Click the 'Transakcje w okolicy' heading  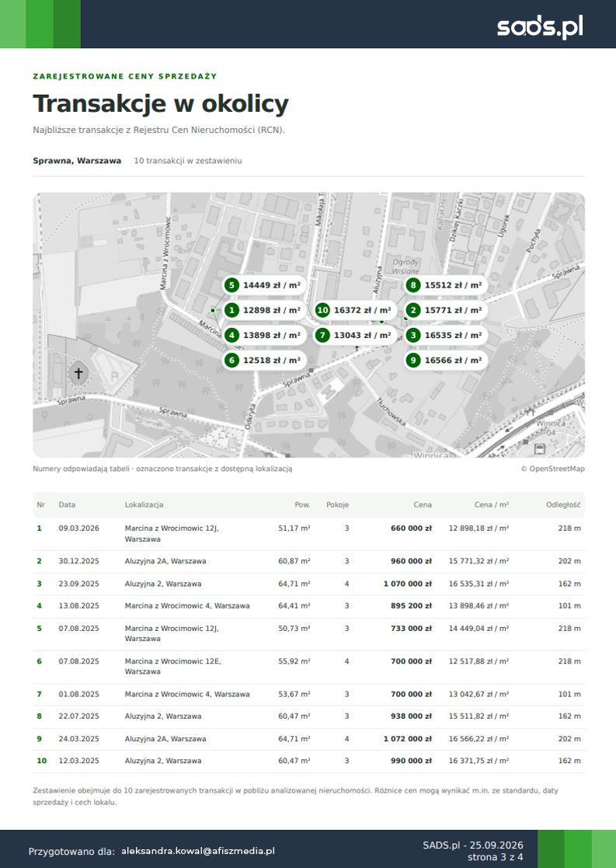pyautogui.click(x=161, y=103)
